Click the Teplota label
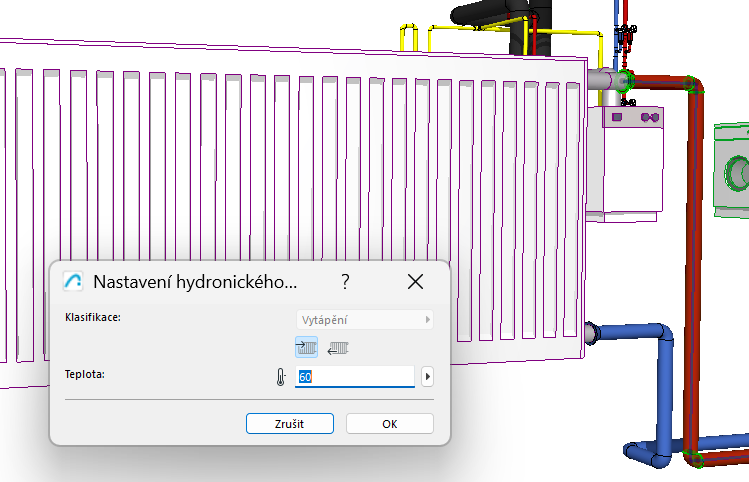Viewport: 749px width, 482px height. (x=85, y=374)
